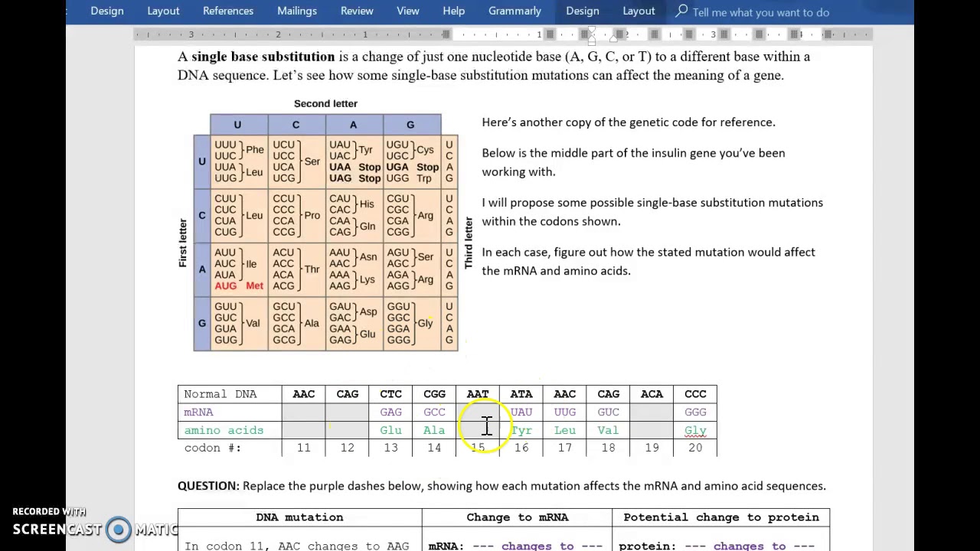980x551 pixels.
Task: Click the 'Change to mRNA' column header
Action: tap(518, 517)
